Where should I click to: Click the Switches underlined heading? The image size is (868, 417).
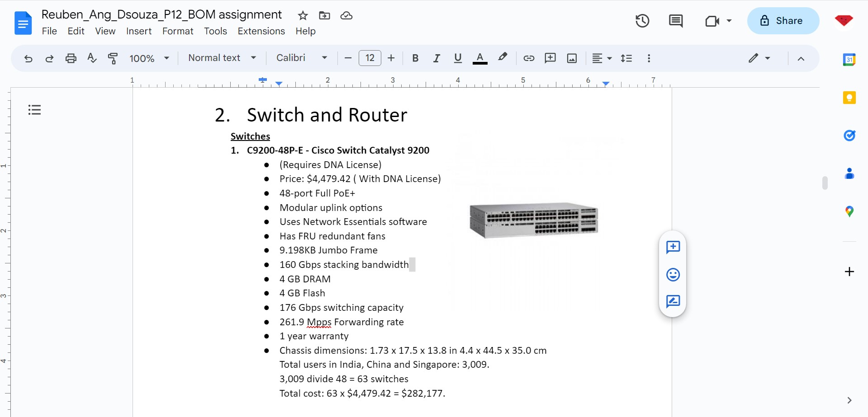250,136
